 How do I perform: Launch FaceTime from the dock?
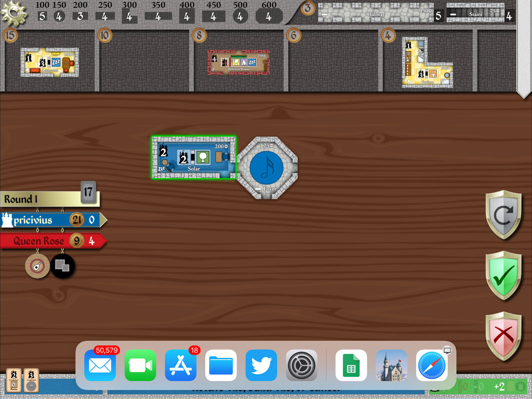point(141,365)
